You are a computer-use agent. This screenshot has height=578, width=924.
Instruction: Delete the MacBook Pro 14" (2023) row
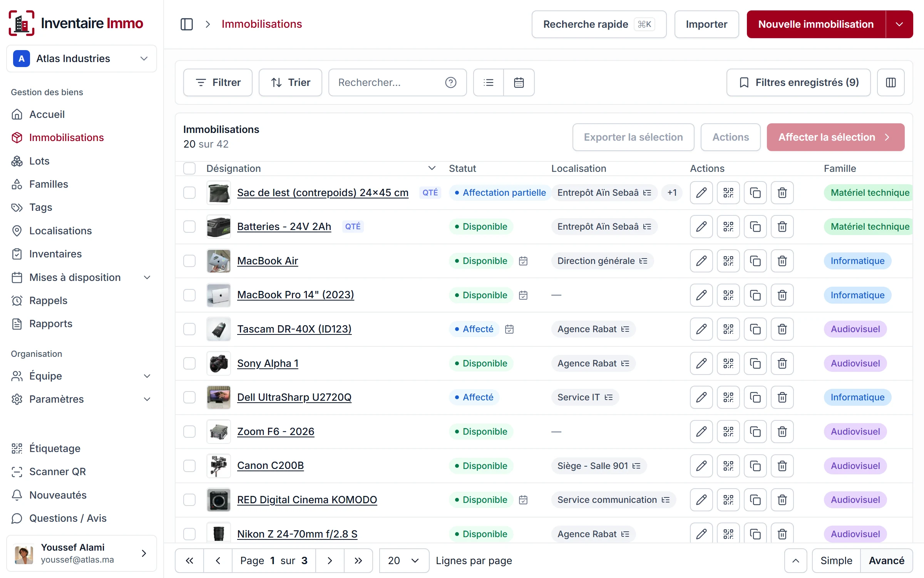click(782, 295)
